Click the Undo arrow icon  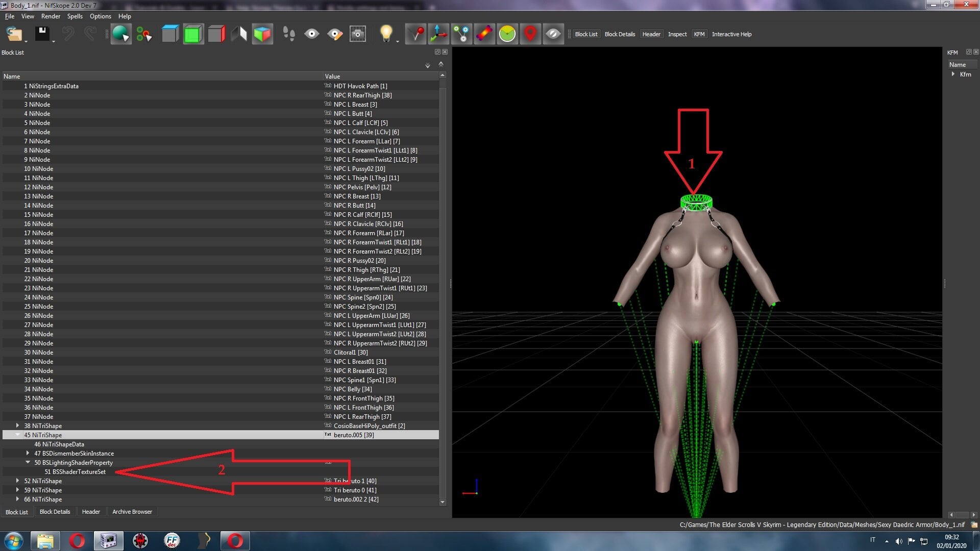(x=68, y=34)
